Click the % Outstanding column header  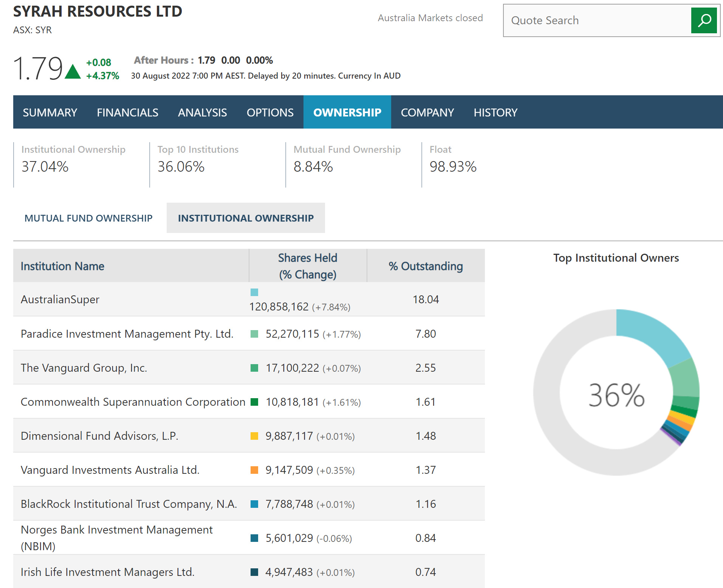click(426, 266)
